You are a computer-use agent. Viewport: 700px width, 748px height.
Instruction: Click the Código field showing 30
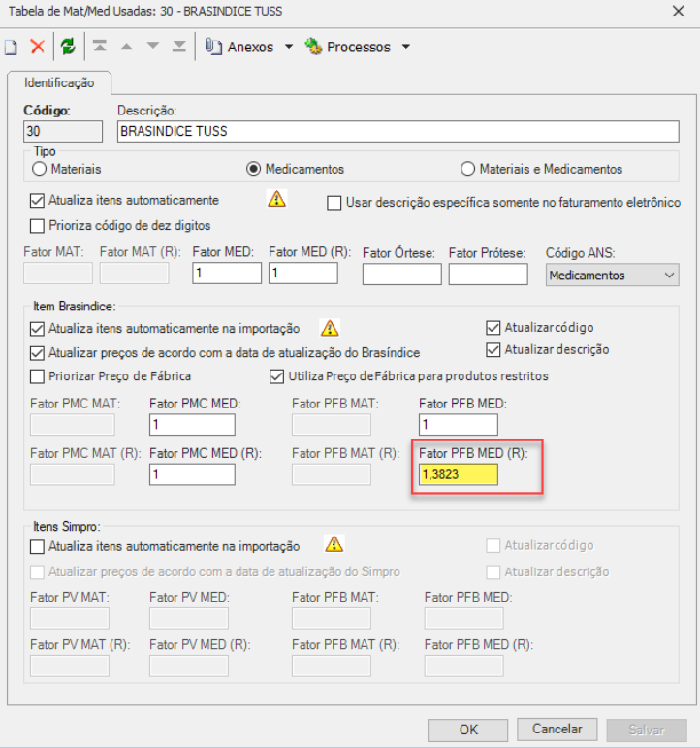63,131
